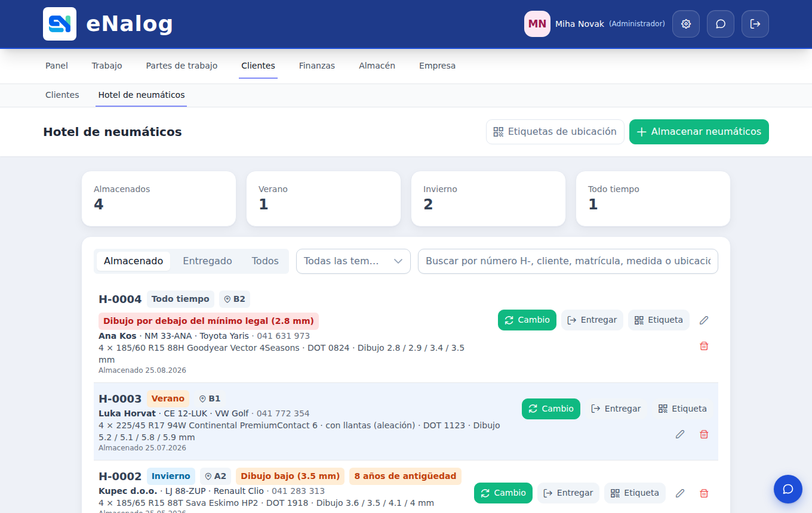Open messages with the header chat icon
Screen dimensions: 812x513
[721, 24]
